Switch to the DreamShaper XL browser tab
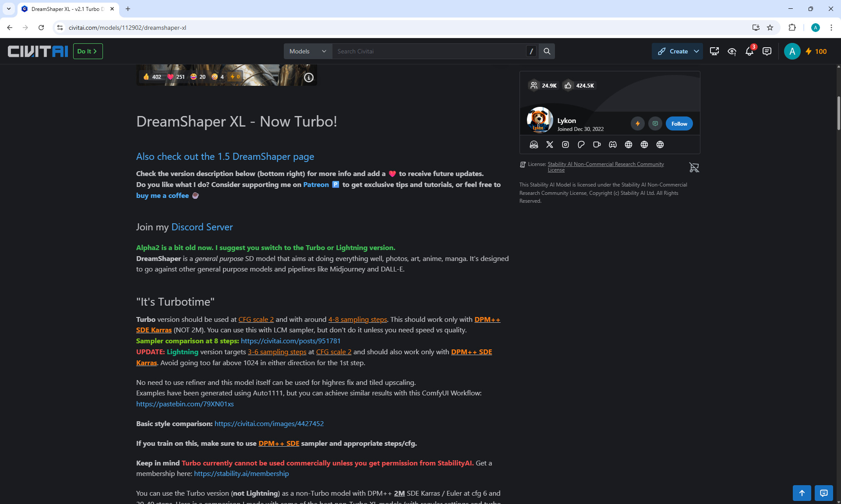This screenshot has height=504, width=841. click(x=66, y=9)
